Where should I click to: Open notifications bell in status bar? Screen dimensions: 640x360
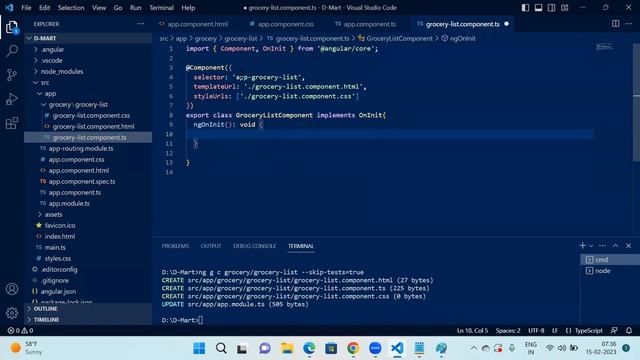click(629, 331)
